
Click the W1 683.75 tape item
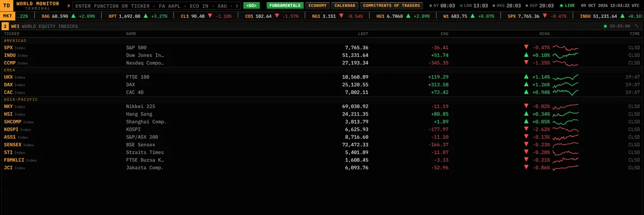coord(469,16)
